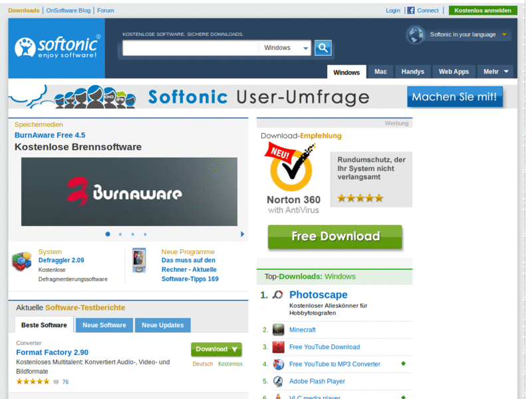This screenshot has width=532, height=399.
Task: Select the third carousel dot indicator
Action: (x=132, y=234)
